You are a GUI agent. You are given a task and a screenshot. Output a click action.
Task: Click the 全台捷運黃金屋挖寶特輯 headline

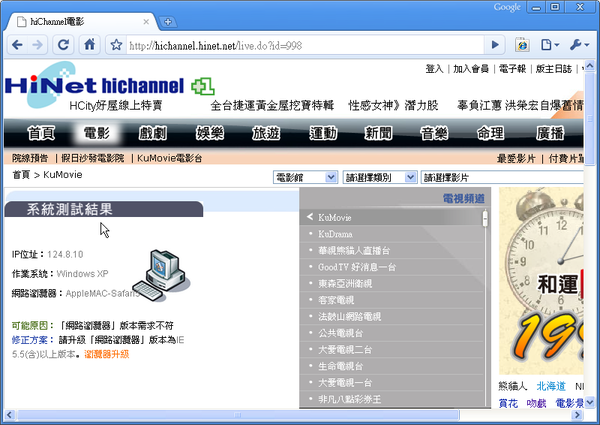pyautogui.click(x=272, y=105)
